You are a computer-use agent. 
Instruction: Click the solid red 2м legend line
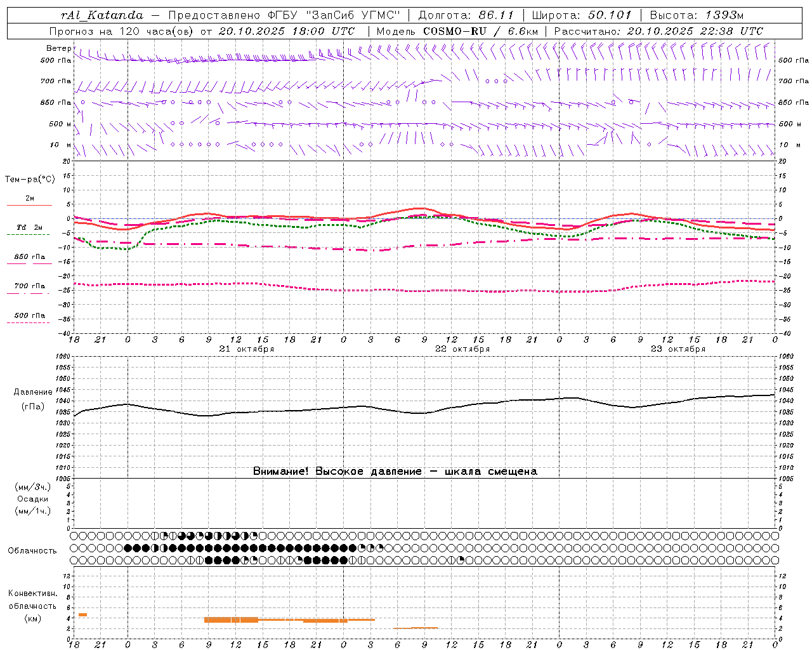[x=29, y=205]
